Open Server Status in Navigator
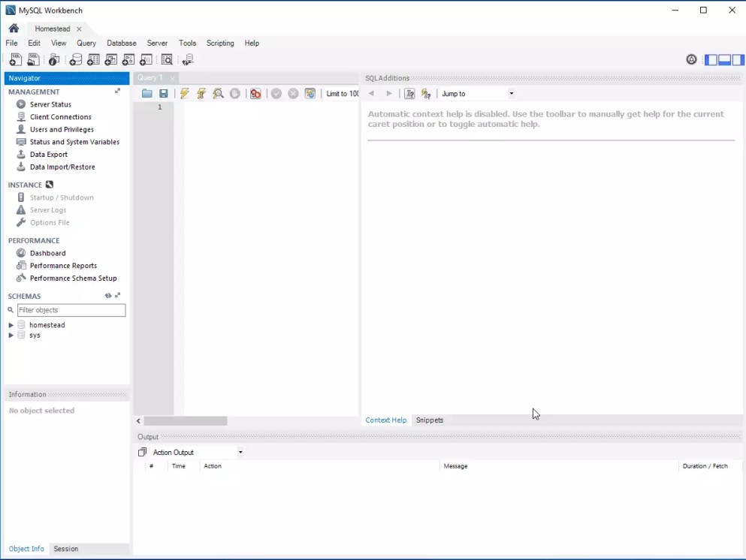746x560 pixels. click(x=50, y=104)
